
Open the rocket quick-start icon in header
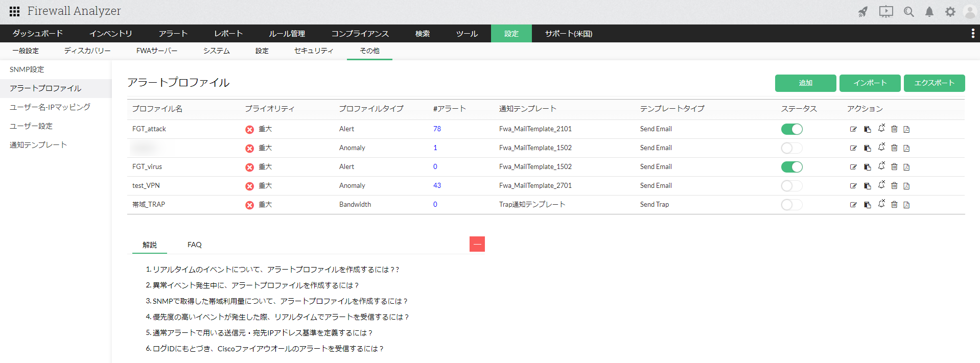pos(863,12)
